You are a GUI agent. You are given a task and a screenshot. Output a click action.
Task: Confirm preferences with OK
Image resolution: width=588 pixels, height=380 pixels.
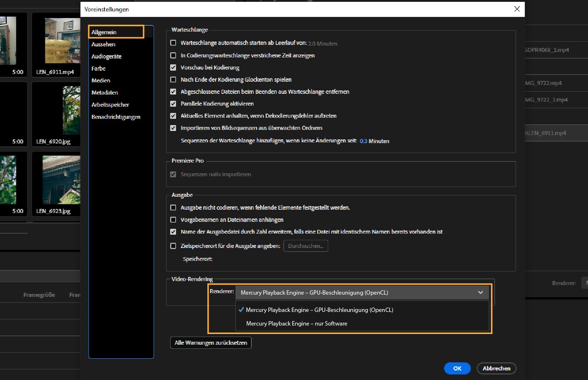(x=457, y=368)
